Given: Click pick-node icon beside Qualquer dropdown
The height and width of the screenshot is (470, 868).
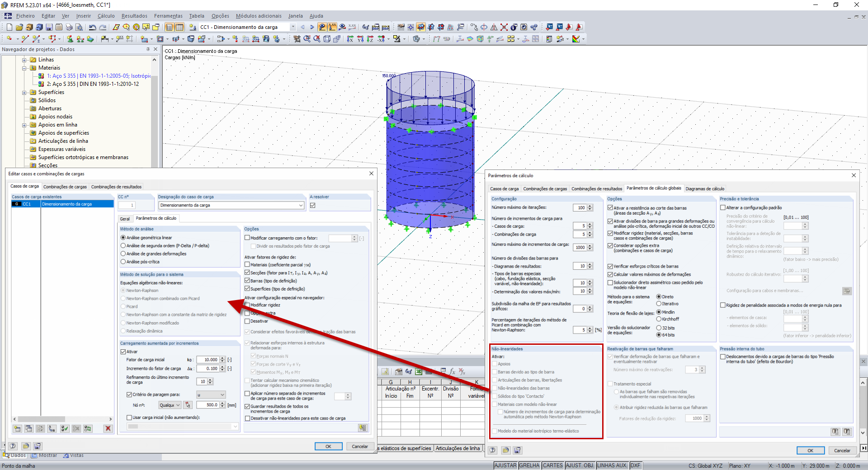Looking at the screenshot, I should pyautogui.click(x=188, y=405).
